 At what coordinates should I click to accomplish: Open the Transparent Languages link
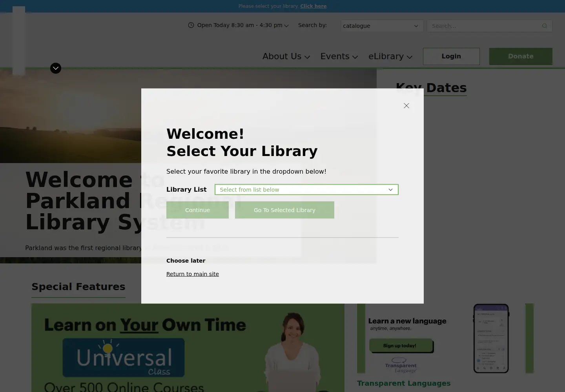(x=404, y=383)
